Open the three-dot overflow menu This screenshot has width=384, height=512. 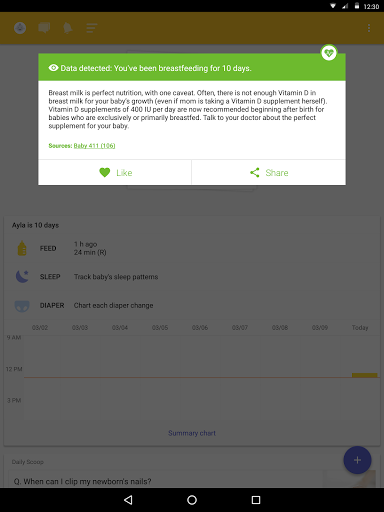[369, 28]
